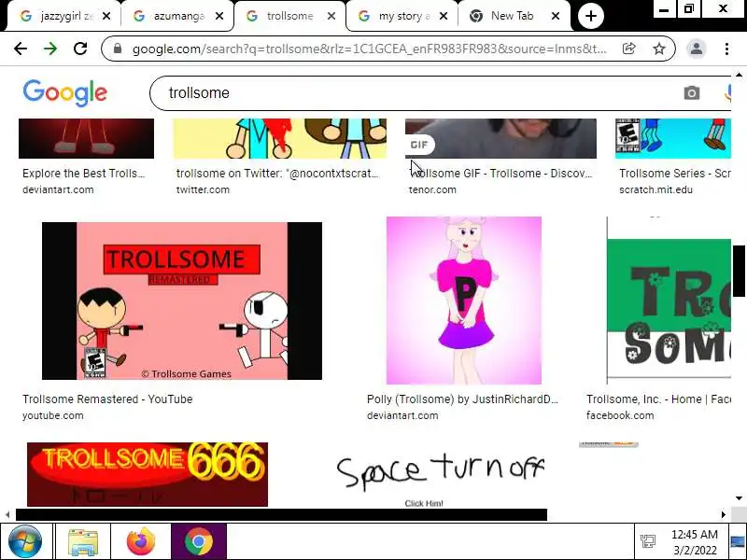The width and height of the screenshot is (747, 560).
Task: Open the Twitter cartoon thumbnail
Action: [x=279, y=138]
